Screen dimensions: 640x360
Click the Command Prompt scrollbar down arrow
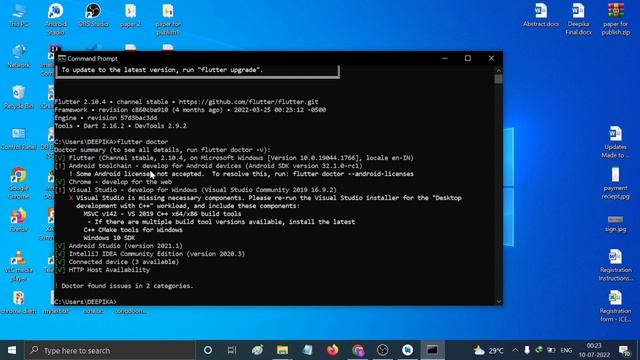click(x=498, y=301)
